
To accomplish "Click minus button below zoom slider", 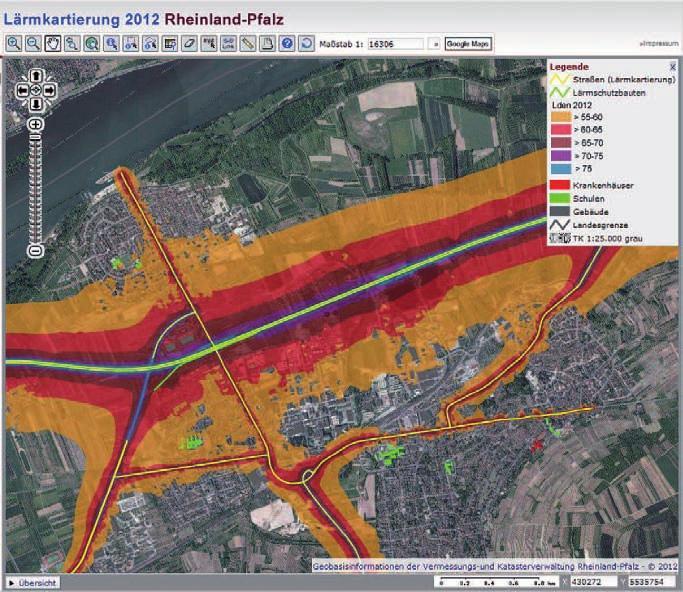I will (36, 250).
